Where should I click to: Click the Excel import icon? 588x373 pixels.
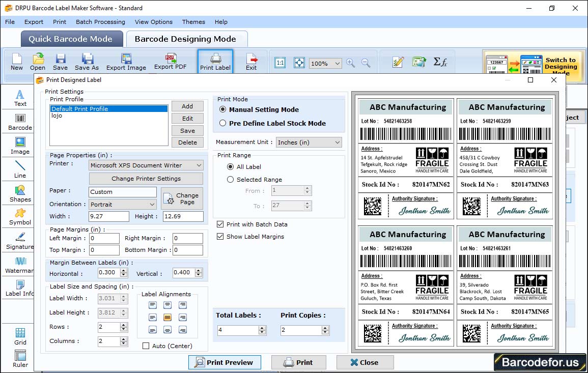[419, 62]
